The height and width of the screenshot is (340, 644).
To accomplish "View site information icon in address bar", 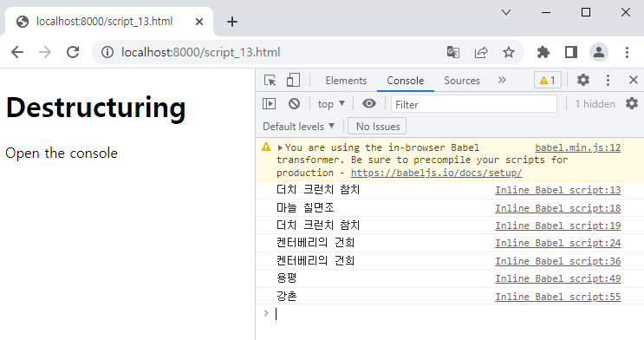I will tap(107, 52).
